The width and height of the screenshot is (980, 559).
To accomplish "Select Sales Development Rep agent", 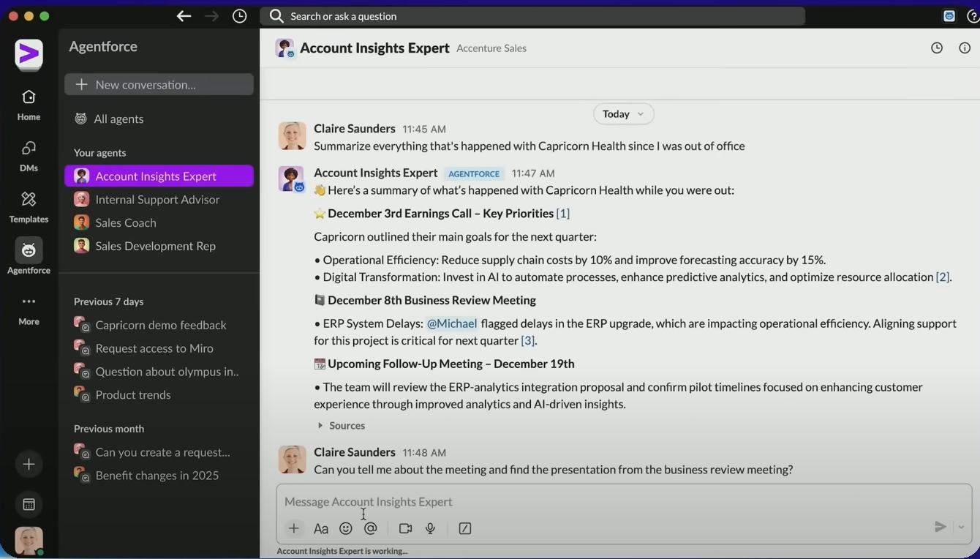I will pyautogui.click(x=159, y=246).
